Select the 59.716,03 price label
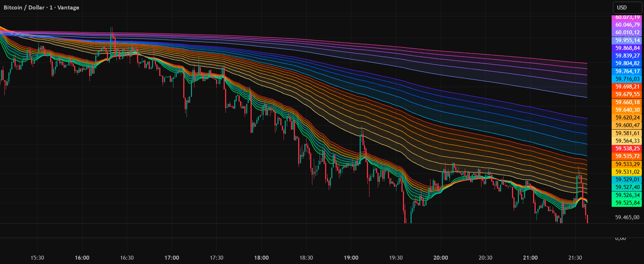 [x=627, y=79]
